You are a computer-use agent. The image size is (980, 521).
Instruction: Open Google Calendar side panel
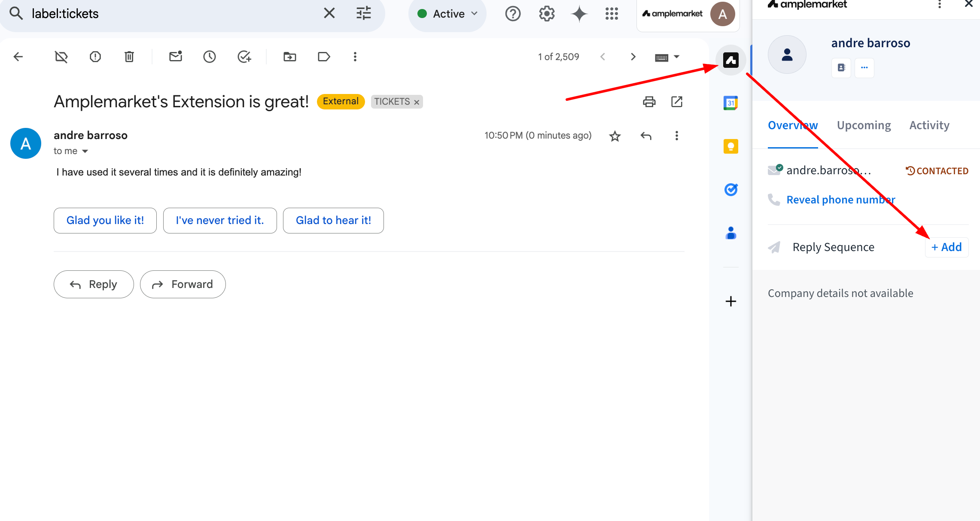pos(730,103)
